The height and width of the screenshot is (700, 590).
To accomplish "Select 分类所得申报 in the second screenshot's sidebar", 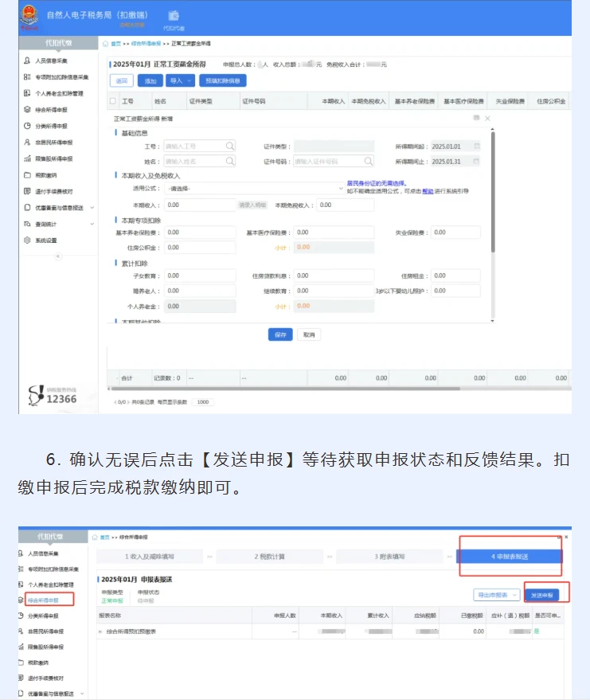I will pos(42,616).
